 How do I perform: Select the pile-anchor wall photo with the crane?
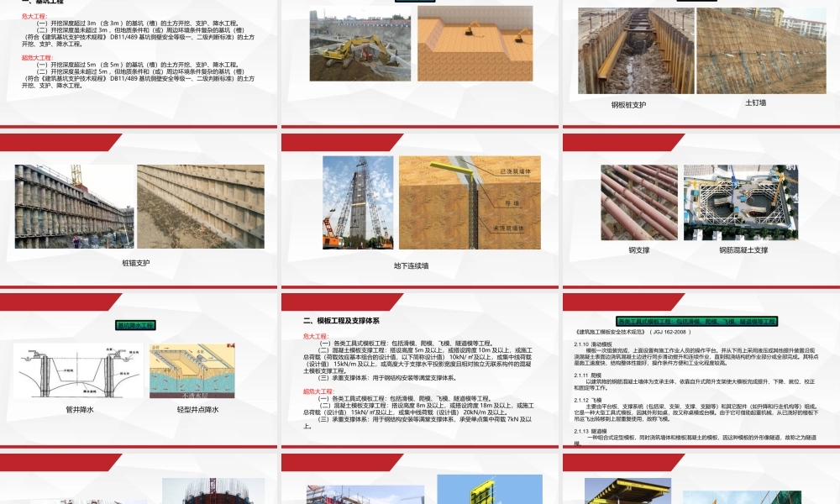coord(75,206)
